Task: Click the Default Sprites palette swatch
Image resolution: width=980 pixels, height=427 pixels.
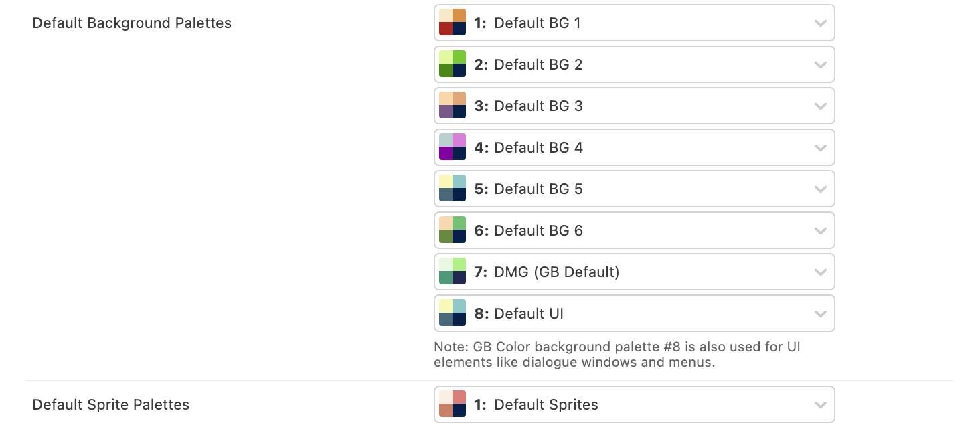Action: pyautogui.click(x=453, y=404)
